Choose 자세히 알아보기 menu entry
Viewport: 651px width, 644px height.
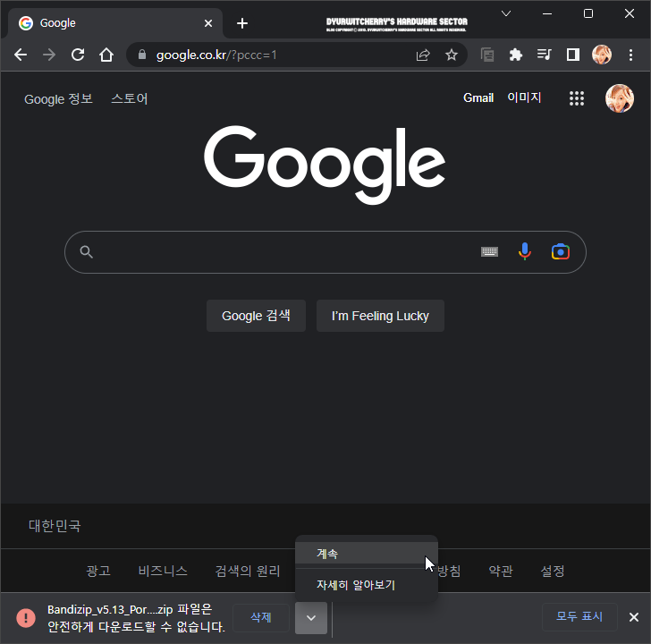[x=367, y=585]
